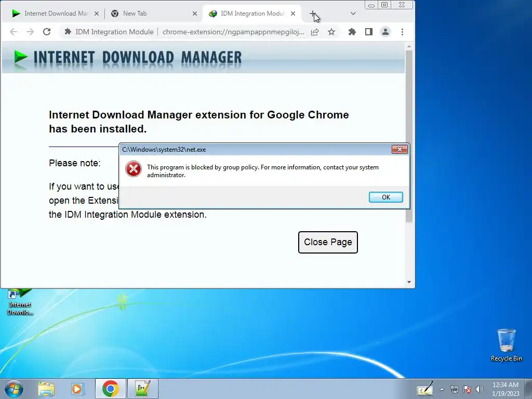Click the C:\Windows\system32\net.exe title
Image resolution: width=532 pixels, height=399 pixels.
(x=164, y=150)
